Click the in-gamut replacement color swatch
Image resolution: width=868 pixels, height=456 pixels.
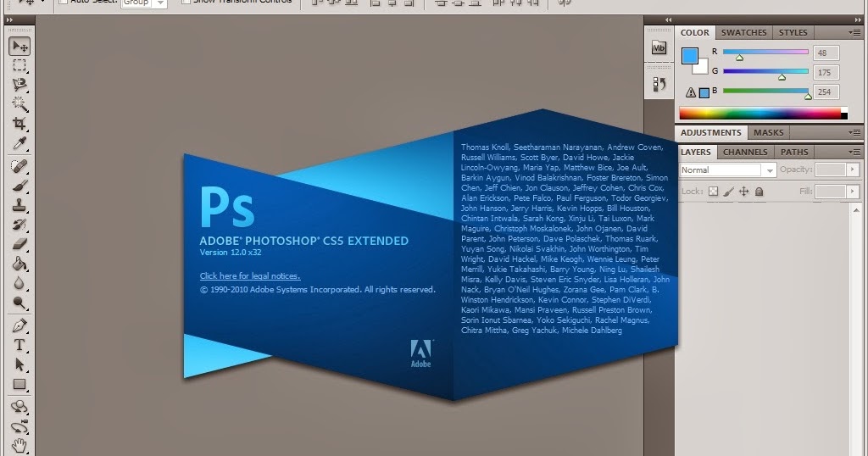704,93
